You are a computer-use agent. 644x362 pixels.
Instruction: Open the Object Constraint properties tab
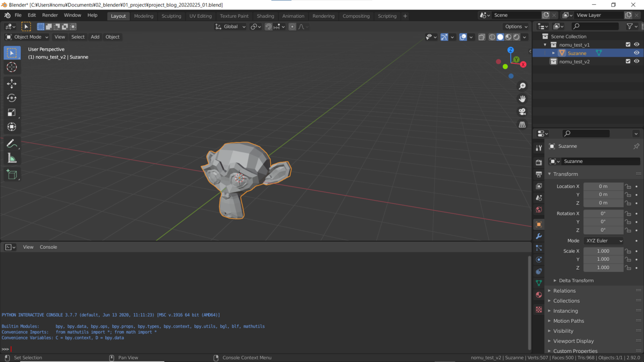point(539,271)
